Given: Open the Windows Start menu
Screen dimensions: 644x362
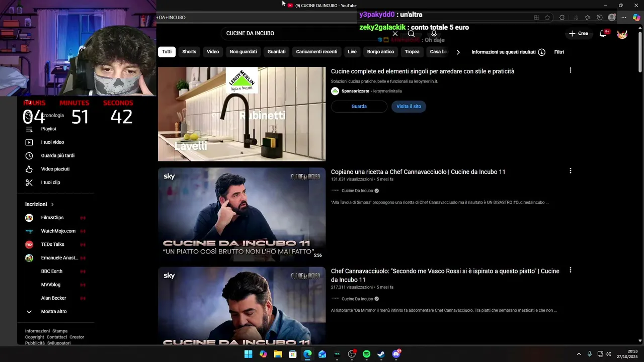Looking at the screenshot, I should pyautogui.click(x=248, y=354).
